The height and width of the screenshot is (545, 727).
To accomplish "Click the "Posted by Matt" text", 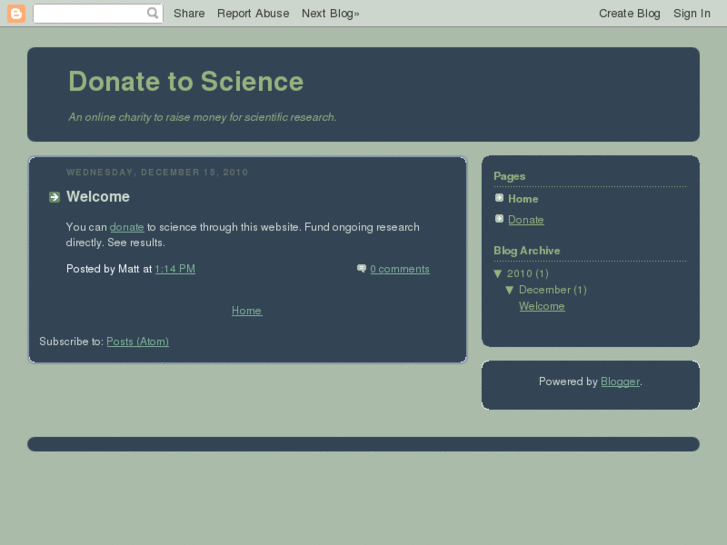I will (x=102, y=269).
